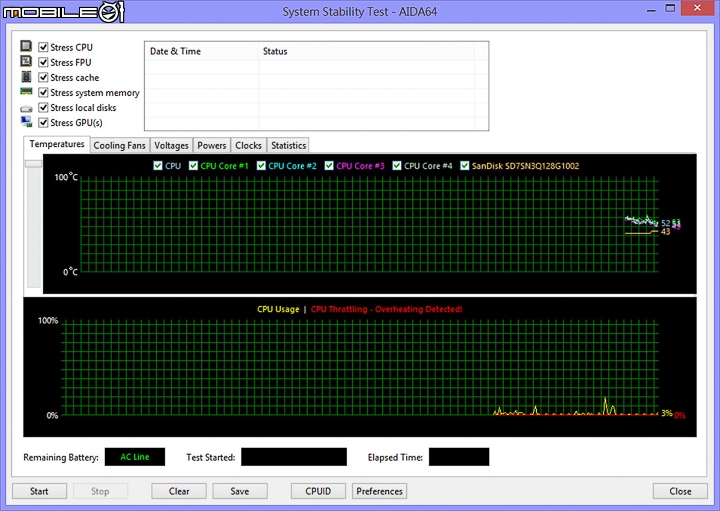Click the memory module icon beside Stress system memory
This screenshot has width=720, height=511.
pyautogui.click(x=26, y=92)
